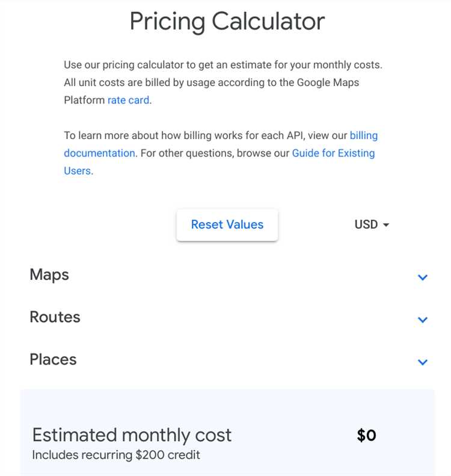Open the rate card link

pos(128,100)
